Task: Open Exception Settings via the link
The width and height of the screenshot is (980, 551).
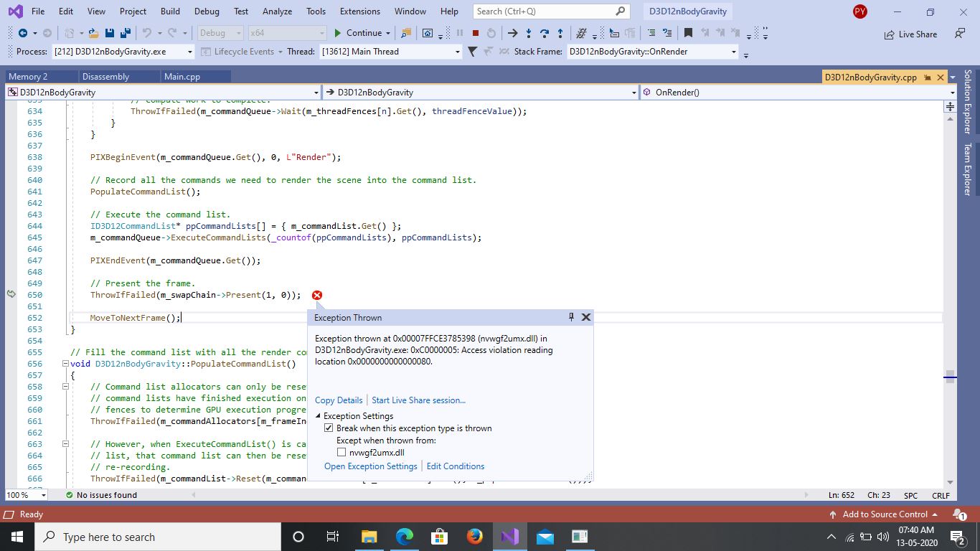Action: coord(370,466)
